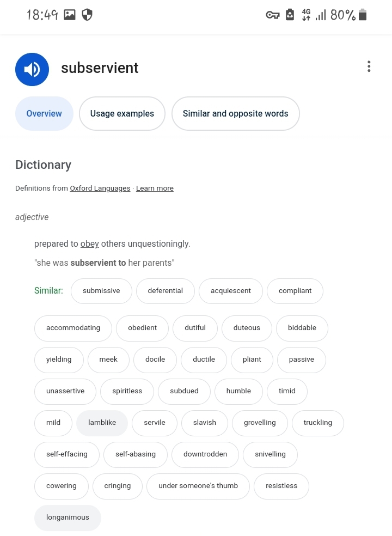Select the under someone's thumb chip
The height and width of the screenshot is (536, 392).
[198, 486]
